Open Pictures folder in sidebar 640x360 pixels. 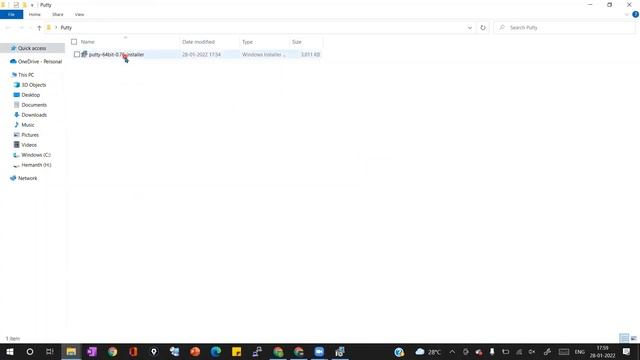click(x=30, y=135)
